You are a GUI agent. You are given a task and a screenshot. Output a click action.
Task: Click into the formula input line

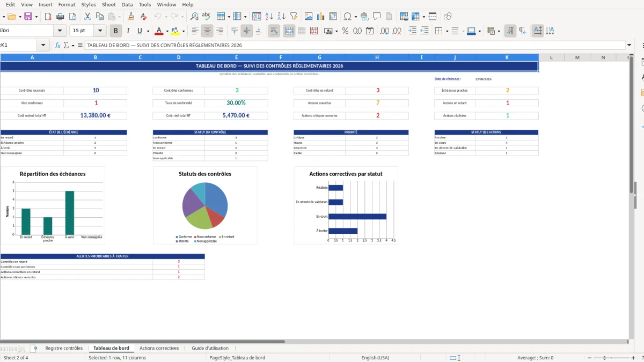click(x=354, y=46)
